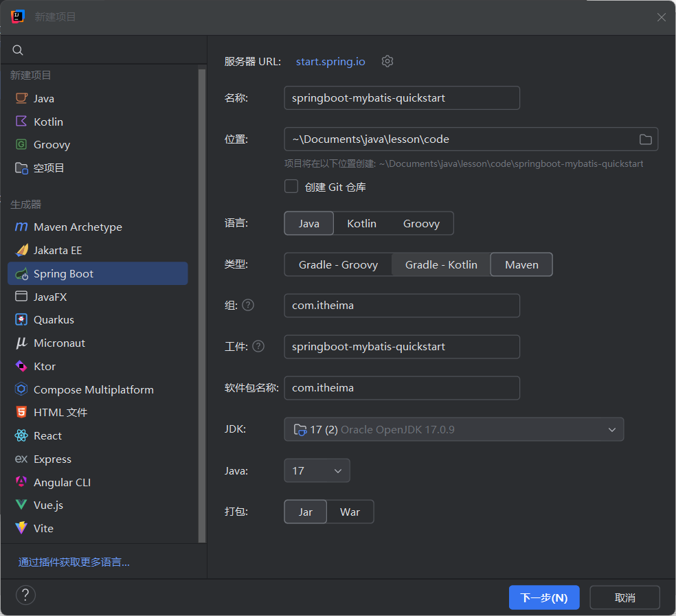Select React generator label

click(47, 436)
